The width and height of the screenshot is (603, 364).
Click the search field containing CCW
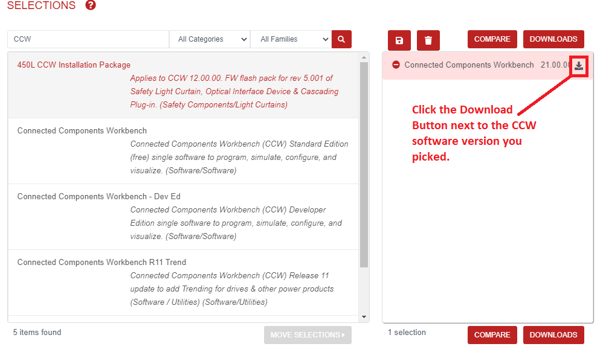coord(88,39)
